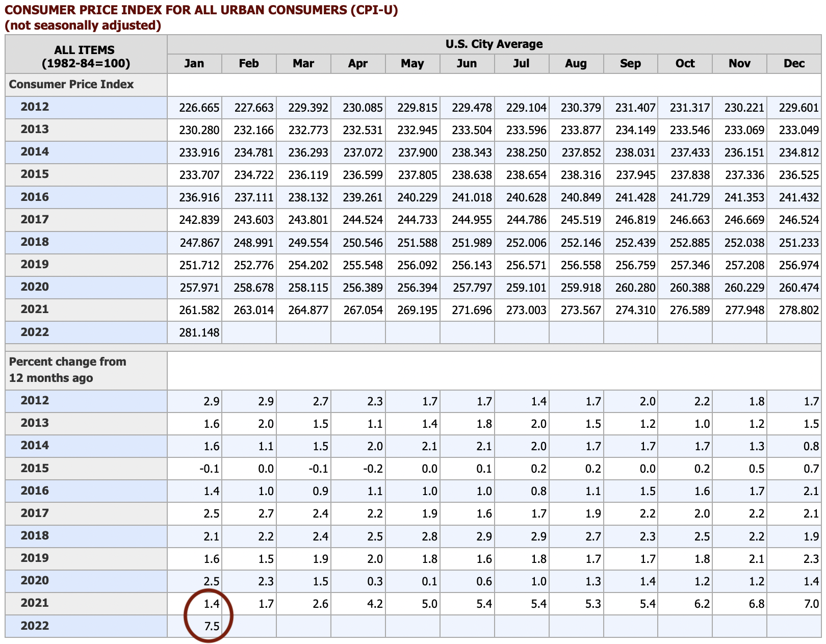Image resolution: width=826 pixels, height=644 pixels.
Task: Click the Dec column header
Action: 794,64
